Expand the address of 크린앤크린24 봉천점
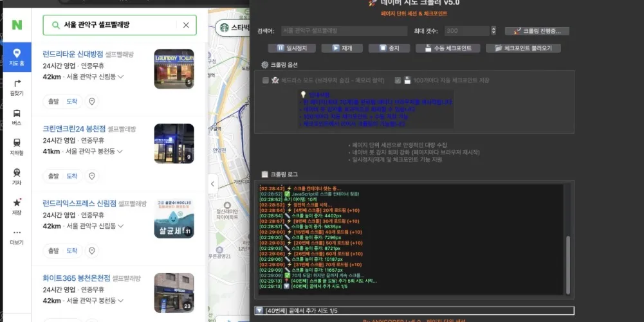The height and width of the screenshot is (322, 644). [120, 152]
